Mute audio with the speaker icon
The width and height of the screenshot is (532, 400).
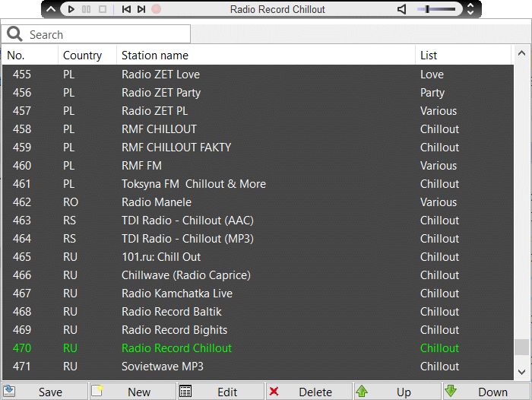(x=402, y=9)
